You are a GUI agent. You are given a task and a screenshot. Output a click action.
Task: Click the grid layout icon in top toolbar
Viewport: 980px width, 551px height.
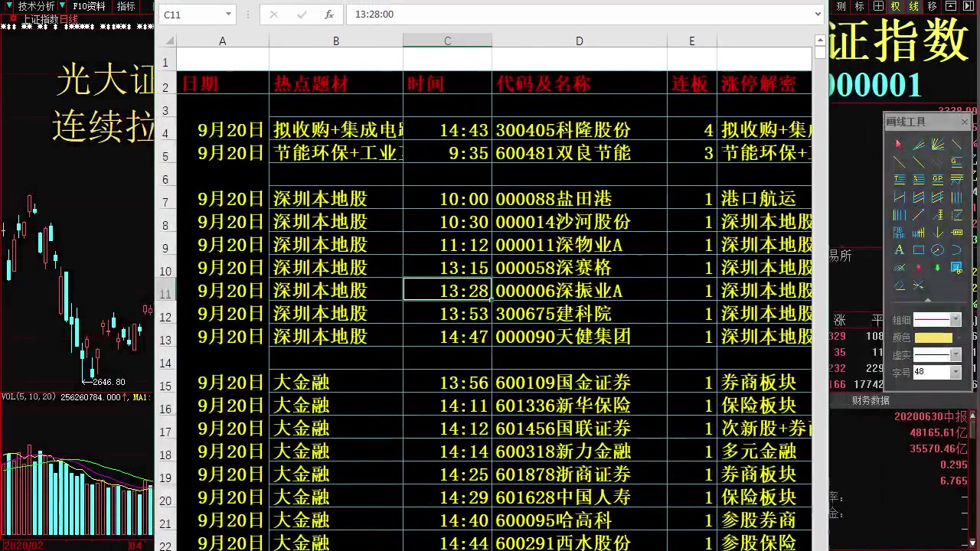point(878,6)
